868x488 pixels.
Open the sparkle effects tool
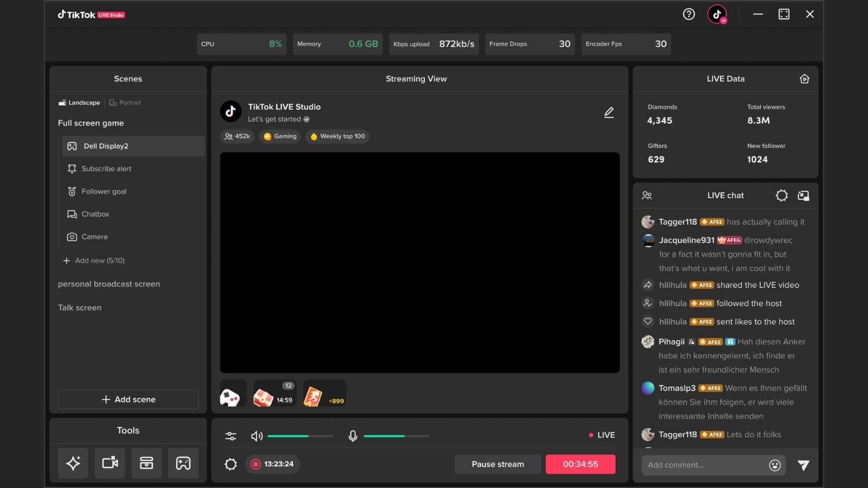(x=73, y=463)
